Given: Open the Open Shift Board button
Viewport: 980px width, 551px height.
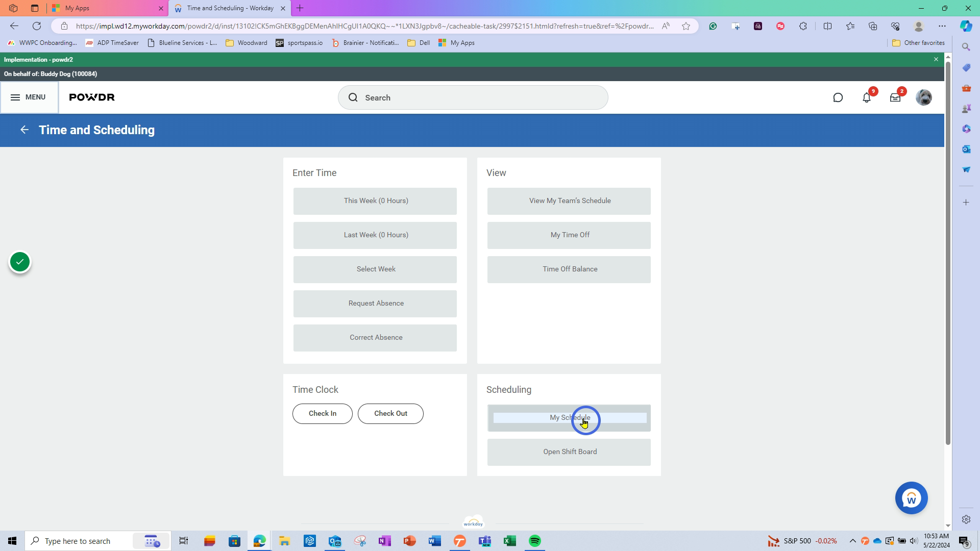Looking at the screenshot, I should [x=569, y=452].
